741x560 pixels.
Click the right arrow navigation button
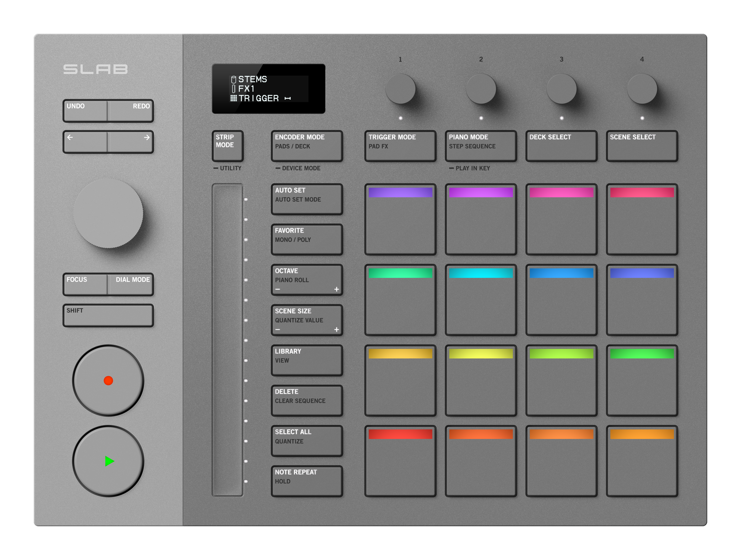click(131, 142)
